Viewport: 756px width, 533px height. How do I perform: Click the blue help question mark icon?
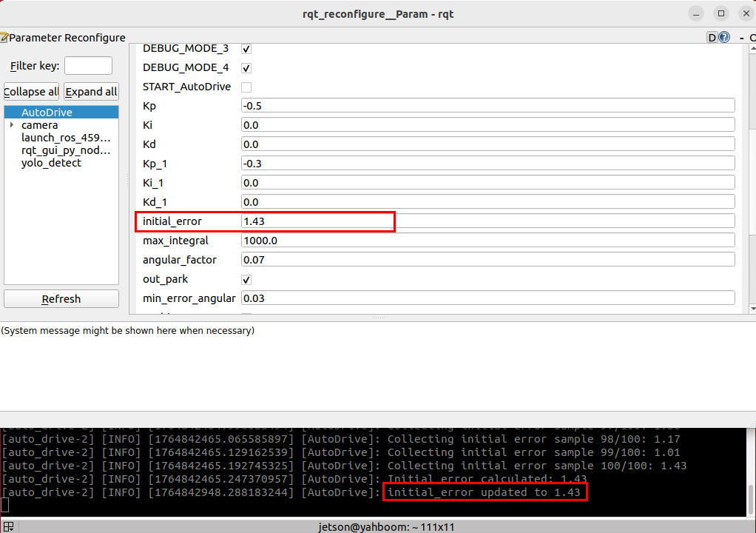[724, 37]
